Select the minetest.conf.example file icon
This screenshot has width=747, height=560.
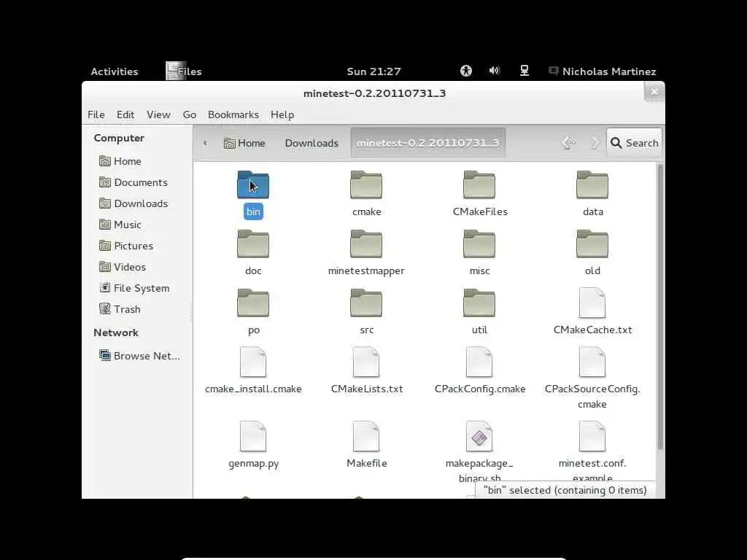(x=592, y=436)
